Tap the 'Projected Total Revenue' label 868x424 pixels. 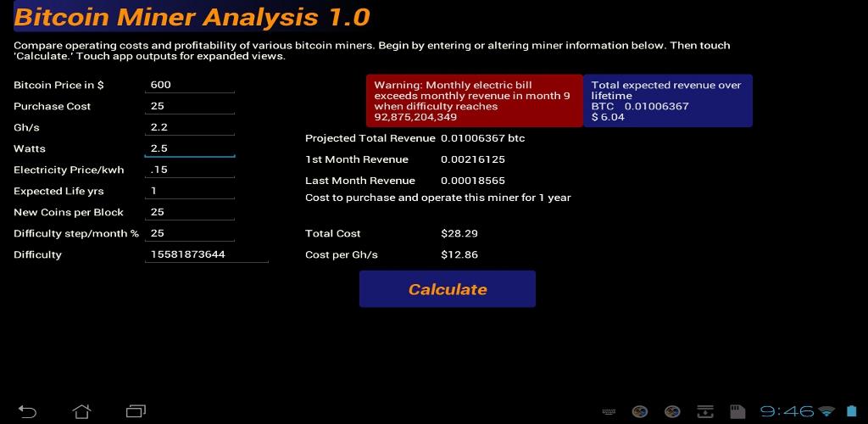[370, 138]
